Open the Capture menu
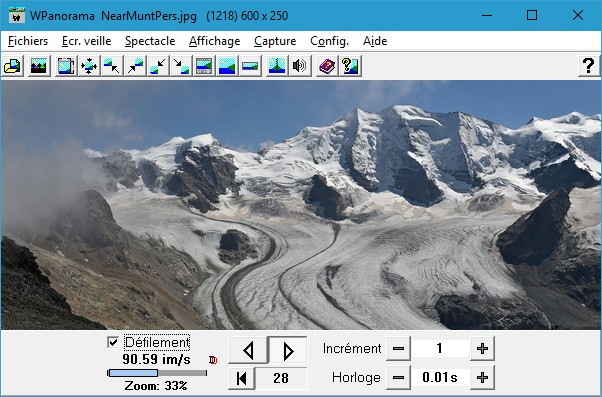This screenshot has height=397, width=602. [x=275, y=41]
